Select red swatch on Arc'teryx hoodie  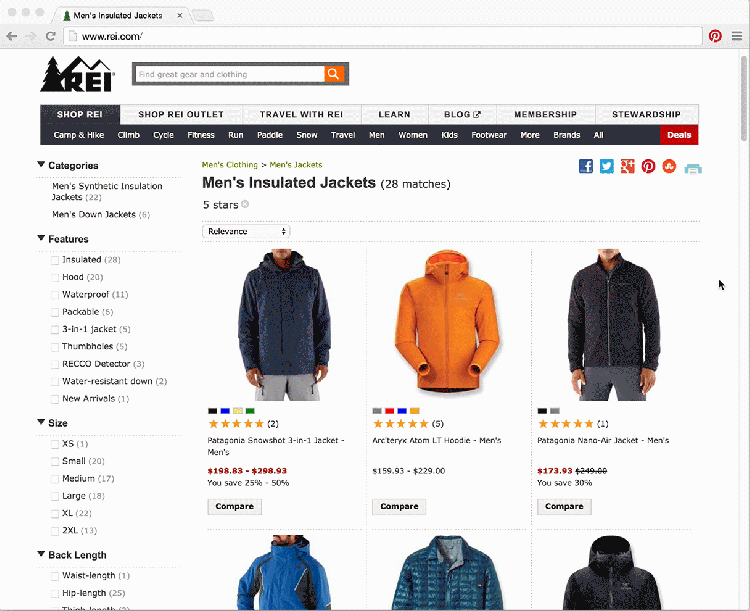pos(389,411)
